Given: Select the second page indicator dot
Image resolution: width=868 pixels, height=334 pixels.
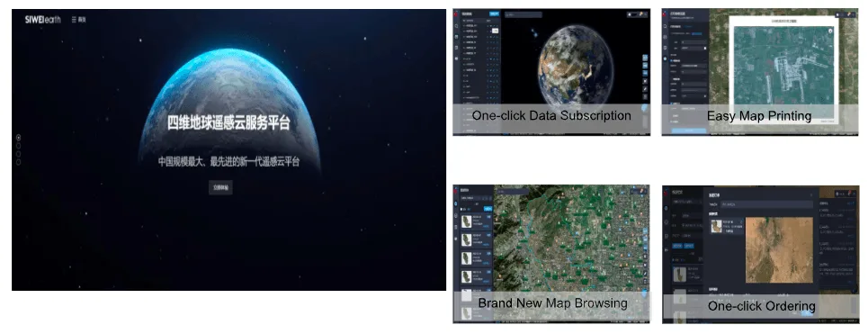Looking at the screenshot, I should tap(18, 146).
